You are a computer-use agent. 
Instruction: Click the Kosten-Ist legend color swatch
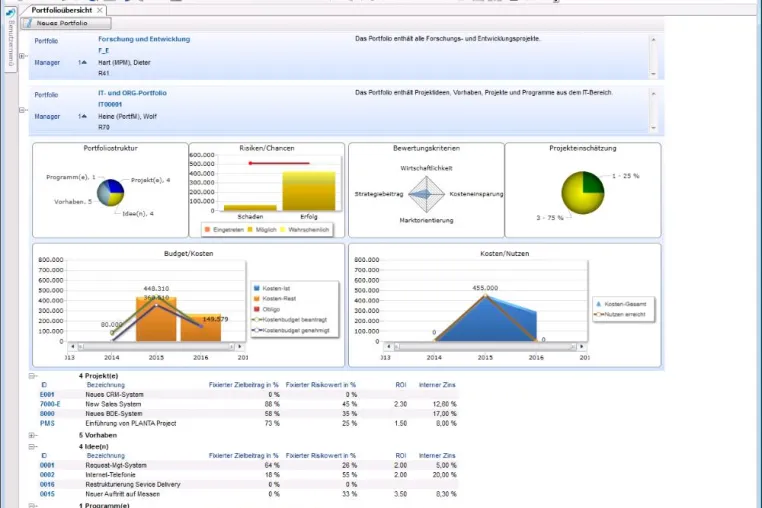pos(257,288)
